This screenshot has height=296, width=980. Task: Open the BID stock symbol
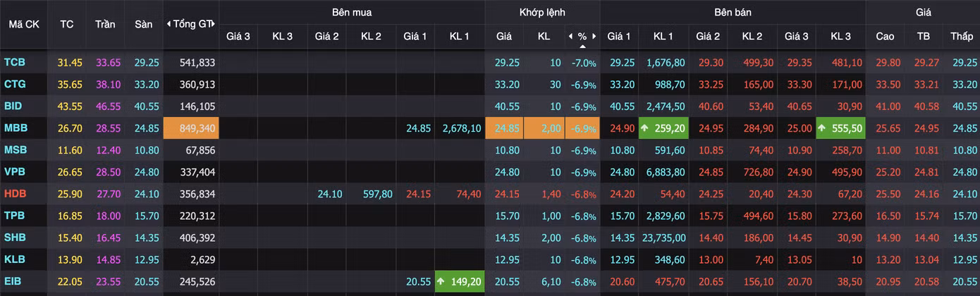pos(13,106)
